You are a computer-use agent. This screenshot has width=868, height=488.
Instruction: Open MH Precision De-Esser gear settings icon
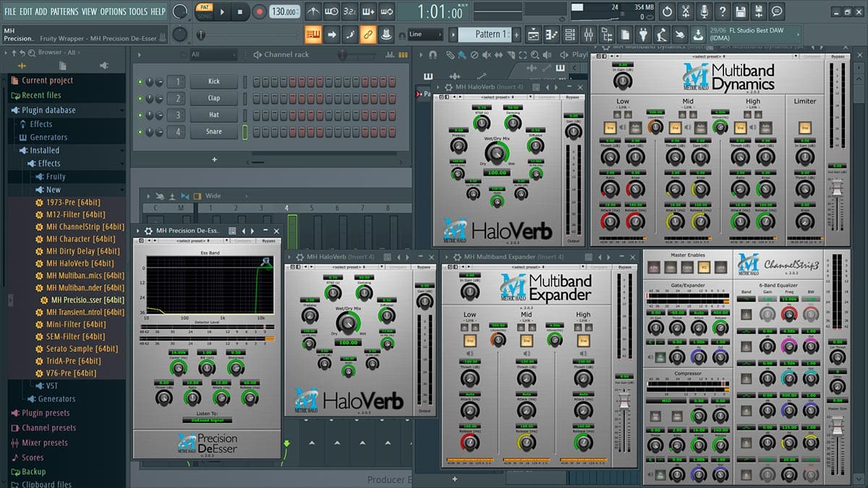[x=148, y=231]
